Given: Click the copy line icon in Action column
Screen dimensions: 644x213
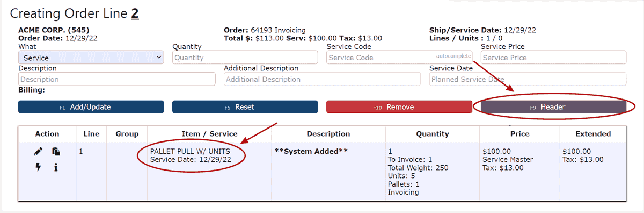Looking at the screenshot, I should click(x=56, y=152).
